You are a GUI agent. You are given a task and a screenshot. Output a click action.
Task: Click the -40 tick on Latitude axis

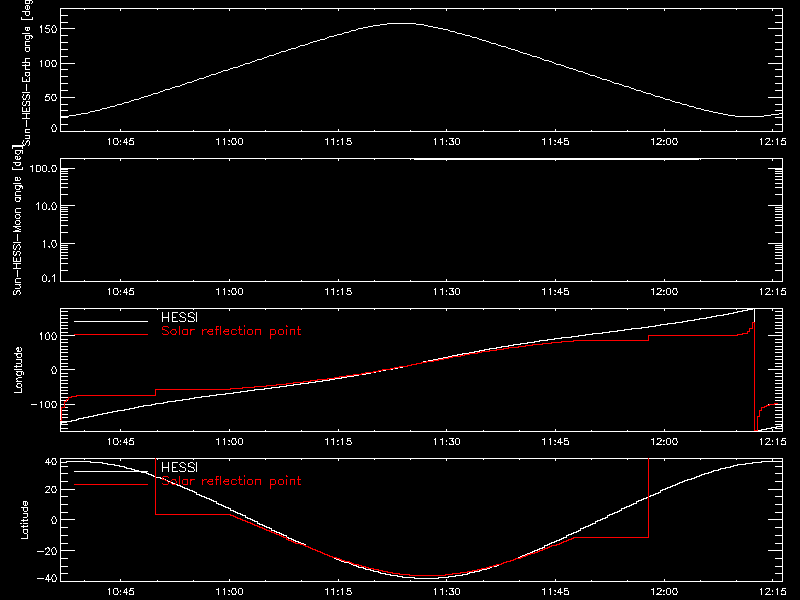pyautogui.click(x=47, y=579)
